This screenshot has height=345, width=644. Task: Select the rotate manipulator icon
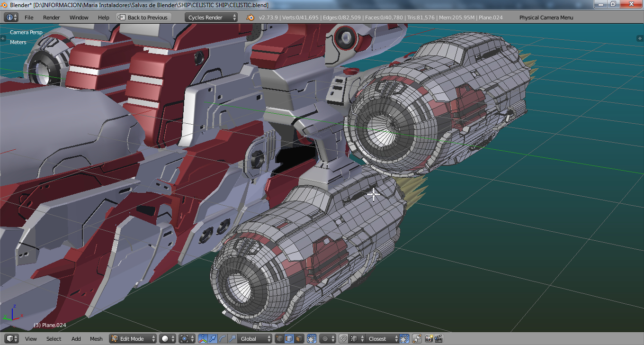point(222,339)
